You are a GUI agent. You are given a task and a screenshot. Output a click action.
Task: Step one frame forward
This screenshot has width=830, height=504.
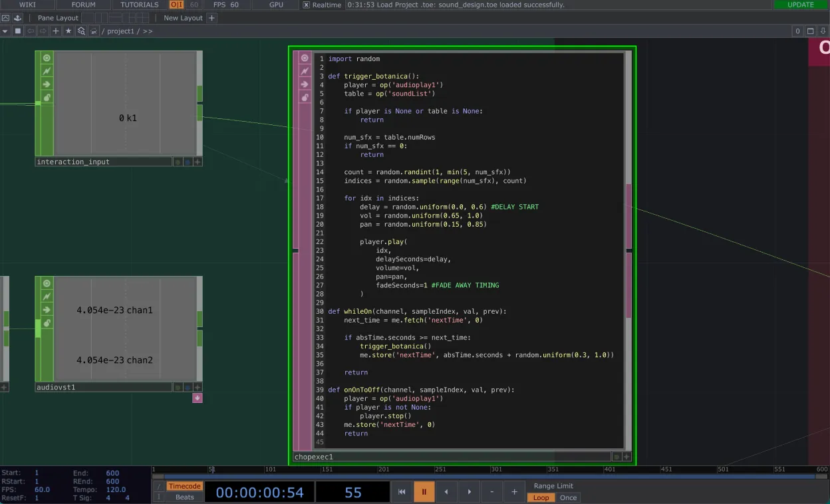pos(469,492)
